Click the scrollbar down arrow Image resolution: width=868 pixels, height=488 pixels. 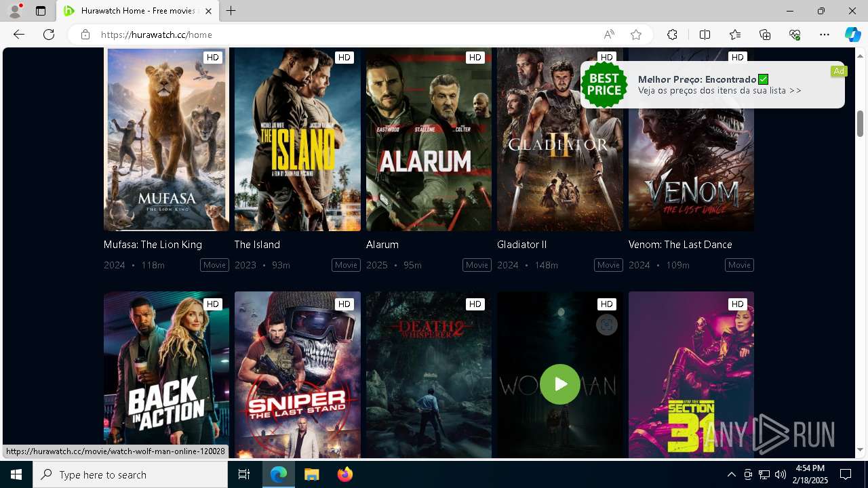[860, 450]
